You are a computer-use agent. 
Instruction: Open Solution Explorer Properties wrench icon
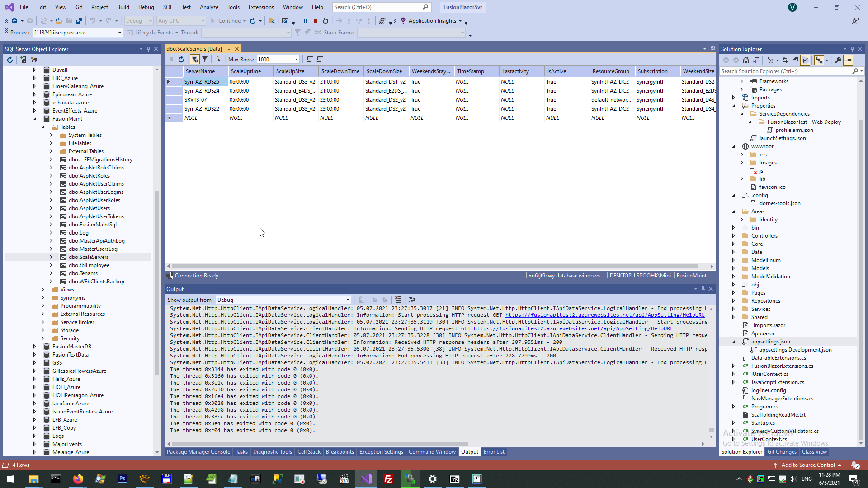point(838,60)
